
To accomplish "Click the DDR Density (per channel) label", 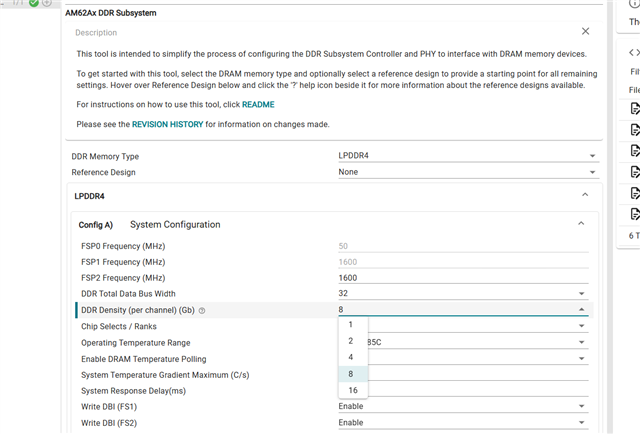I will pos(138,310).
